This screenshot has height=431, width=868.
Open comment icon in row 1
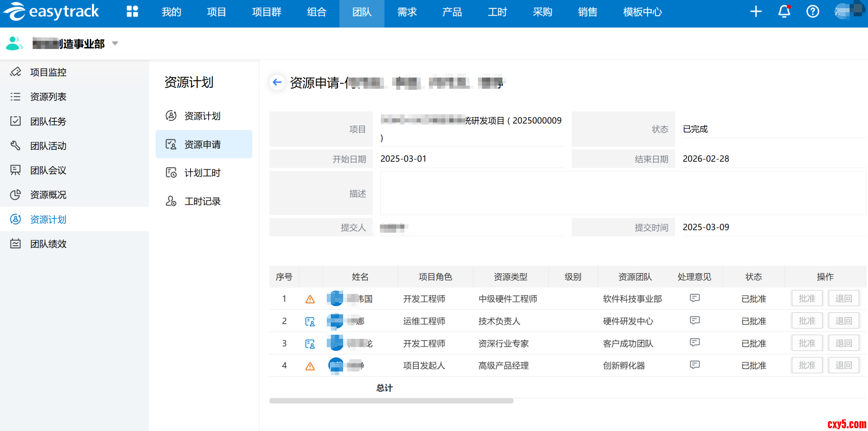click(x=694, y=298)
